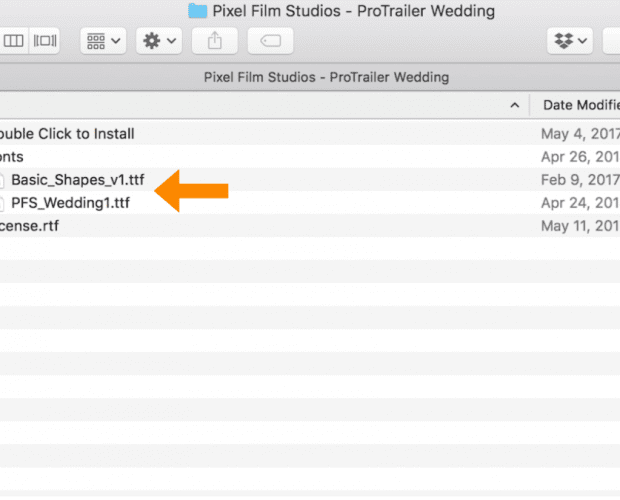Click the folder icon in title bar

pos(197,11)
